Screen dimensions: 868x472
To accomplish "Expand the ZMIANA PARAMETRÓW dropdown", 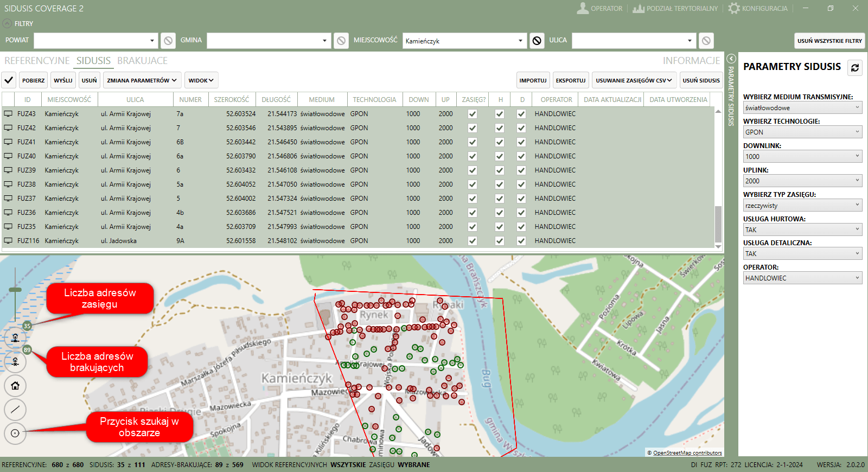I will (142, 80).
